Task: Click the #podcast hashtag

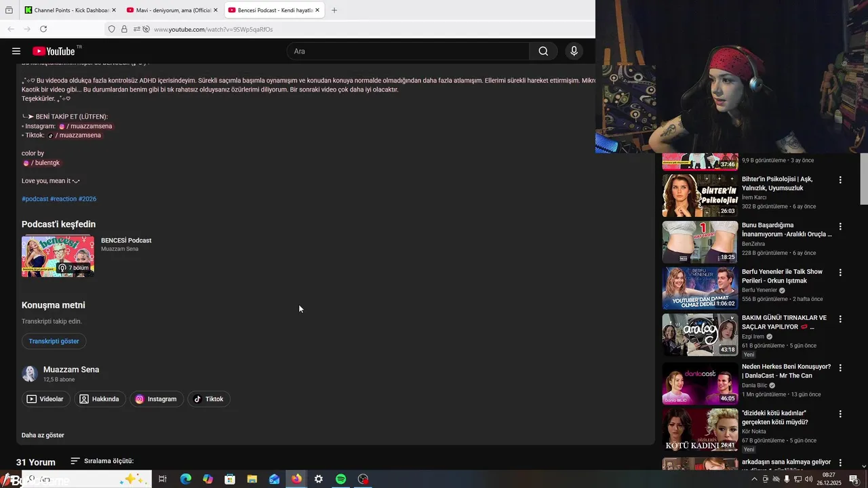Action: (35, 199)
